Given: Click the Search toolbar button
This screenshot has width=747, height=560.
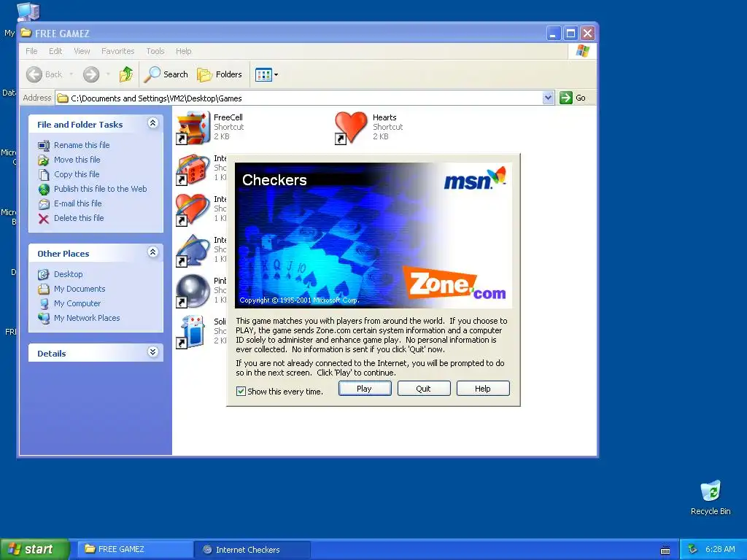Looking at the screenshot, I should click(166, 74).
